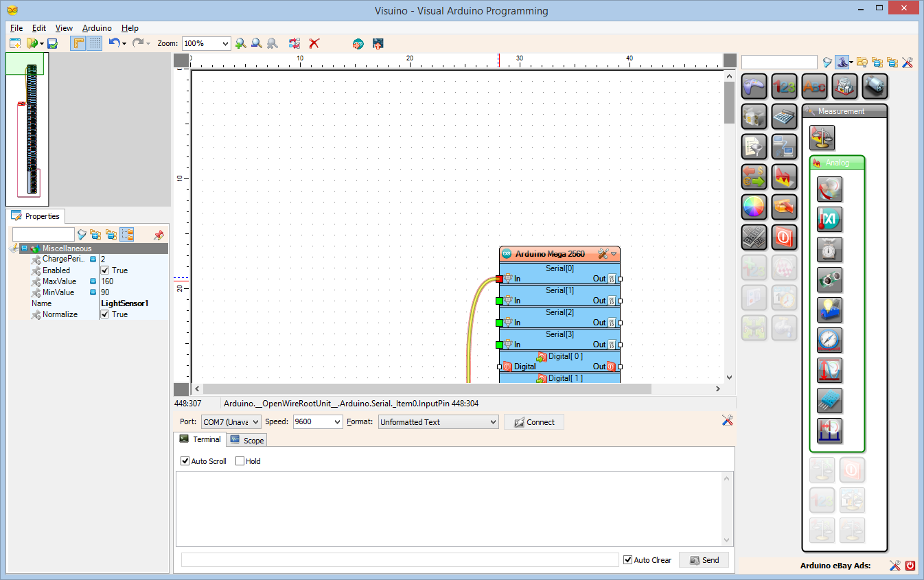
Task: Click the Connect button
Action: click(x=534, y=422)
